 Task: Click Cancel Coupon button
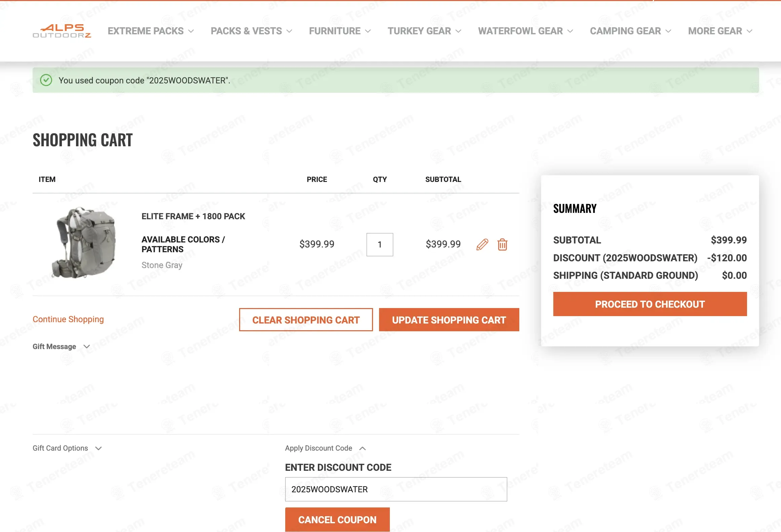337,520
